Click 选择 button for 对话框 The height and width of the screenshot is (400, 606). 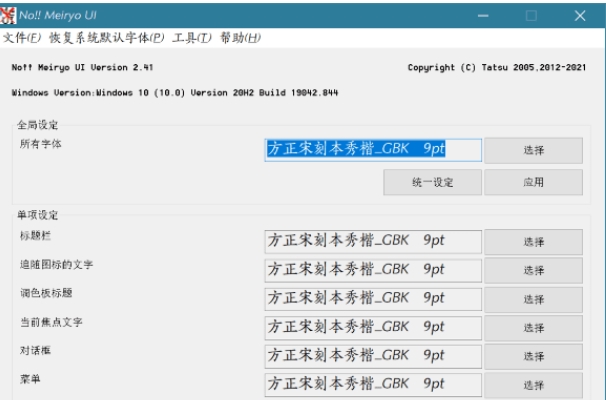click(x=533, y=356)
